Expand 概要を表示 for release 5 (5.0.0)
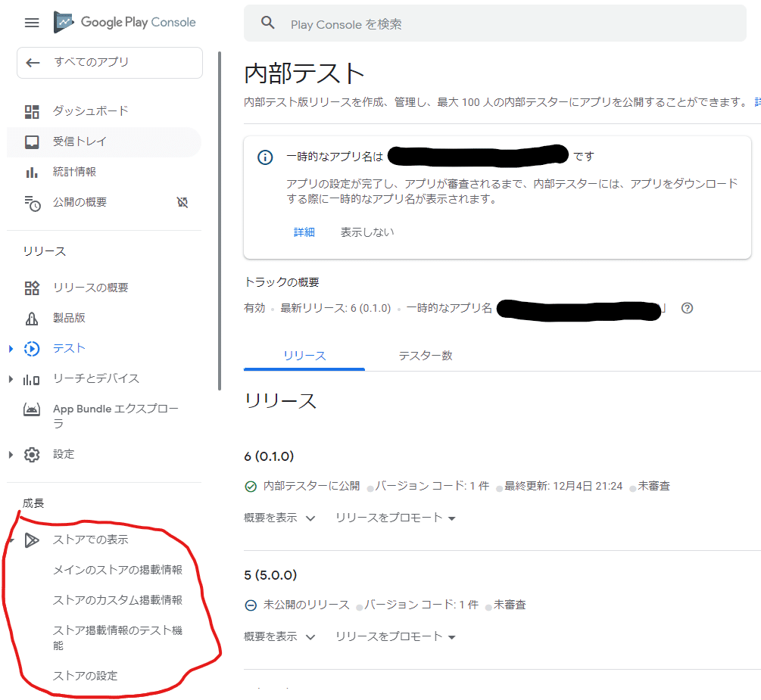The image size is (761, 700). point(279,636)
